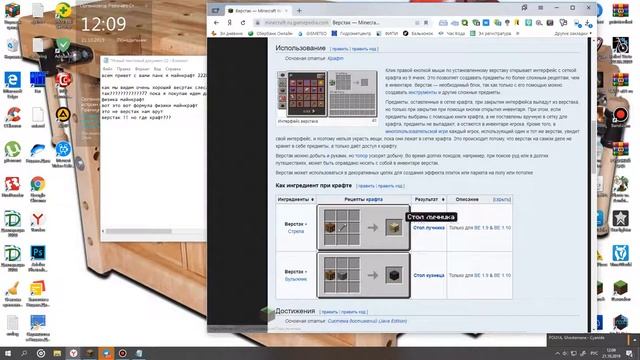Open the Булыжник ingredient link
Image resolution: width=640 pixels, height=360 pixels.
pos(296,279)
